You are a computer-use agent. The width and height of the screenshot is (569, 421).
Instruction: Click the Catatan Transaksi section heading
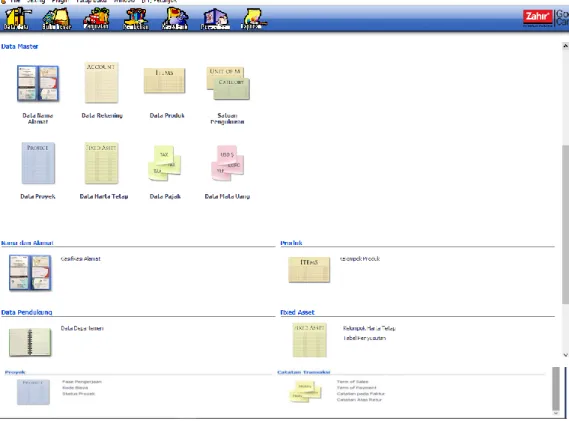pyautogui.click(x=304, y=372)
